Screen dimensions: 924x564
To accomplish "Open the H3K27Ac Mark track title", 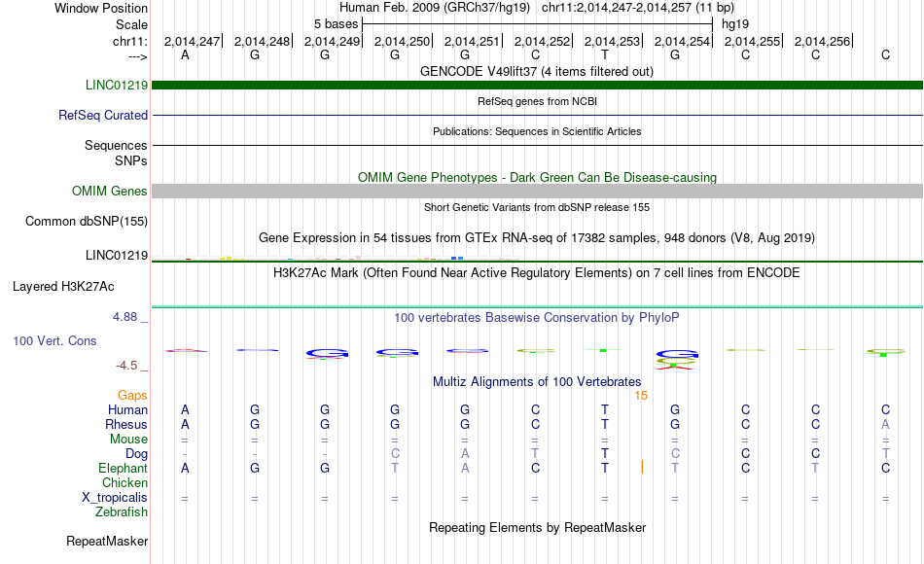I will pyautogui.click(x=537, y=273).
